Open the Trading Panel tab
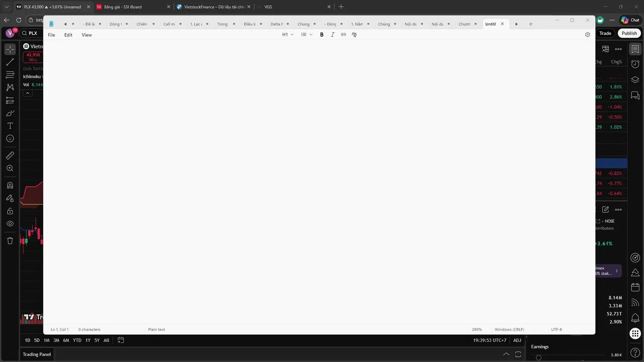The width and height of the screenshot is (644, 362). coord(37,354)
